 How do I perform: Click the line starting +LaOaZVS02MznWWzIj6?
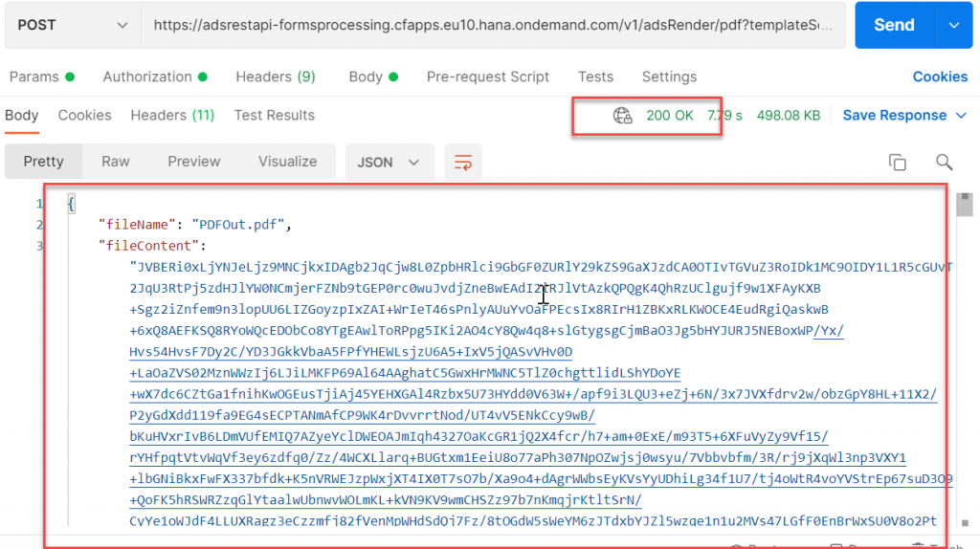point(405,373)
